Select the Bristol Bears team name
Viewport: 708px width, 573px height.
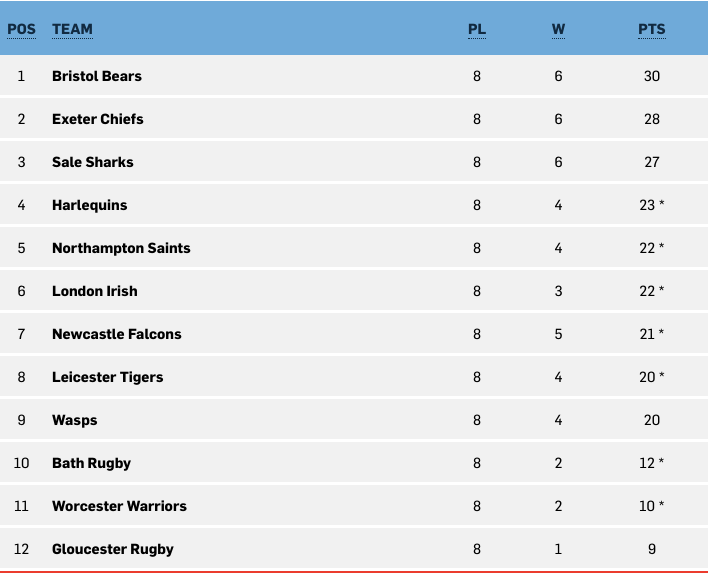[97, 76]
